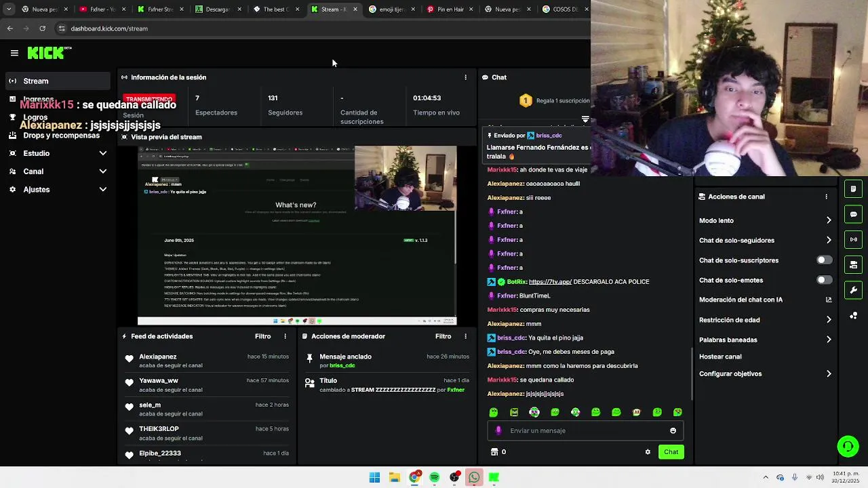Open the emoji picker in message box
The height and width of the screenshot is (488, 868).
[673, 430]
